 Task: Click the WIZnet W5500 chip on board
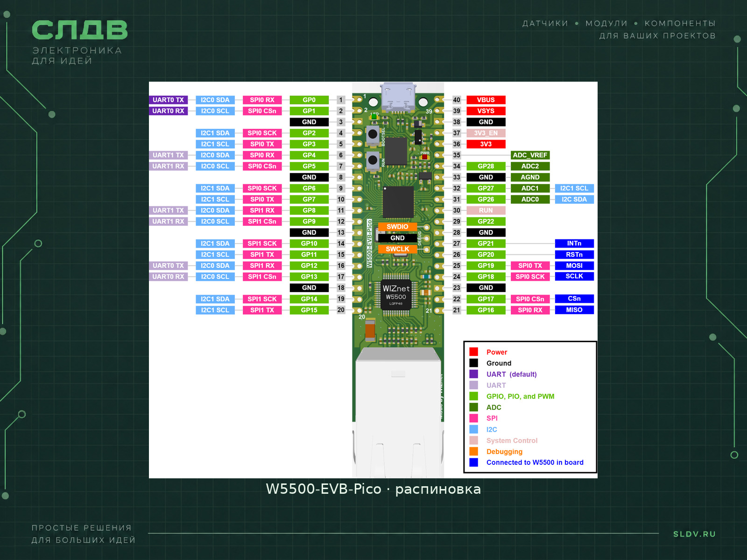(x=396, y=295)
